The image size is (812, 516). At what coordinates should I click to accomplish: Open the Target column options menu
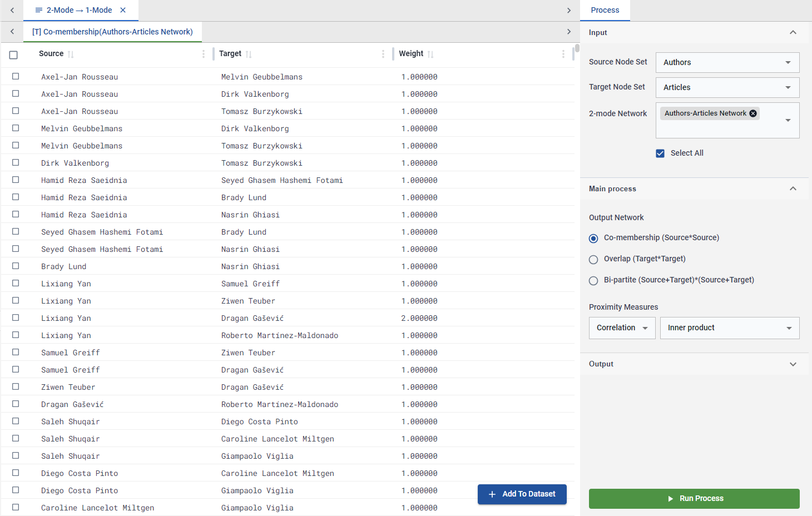point(383,54)
